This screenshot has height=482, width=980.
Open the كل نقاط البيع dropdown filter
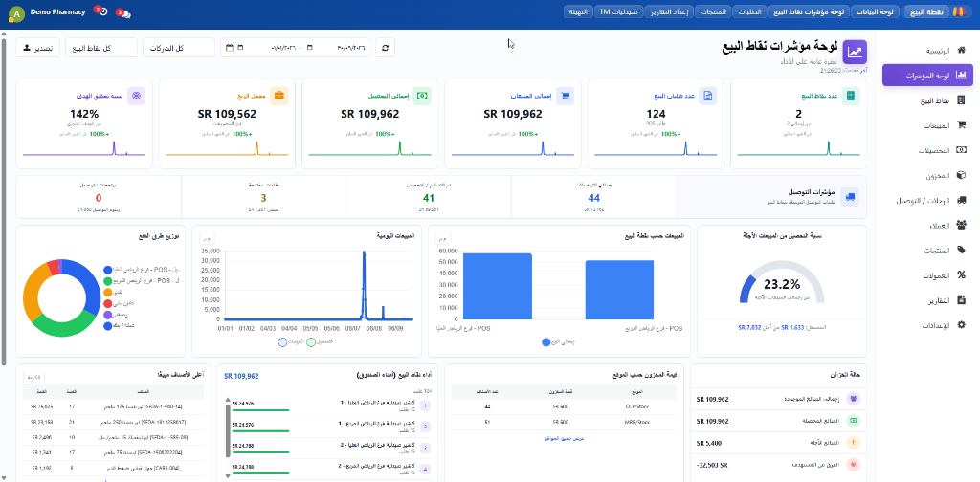point(100,48)
